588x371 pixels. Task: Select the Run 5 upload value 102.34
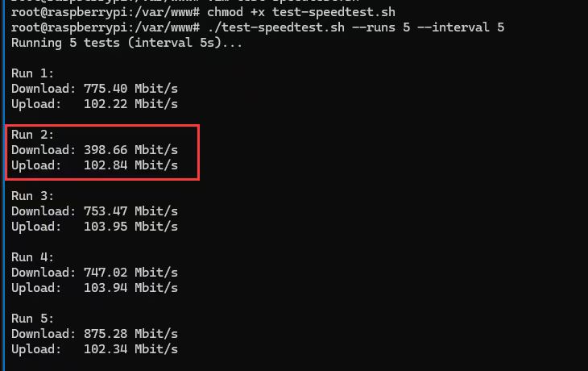(x=106, y=349)
